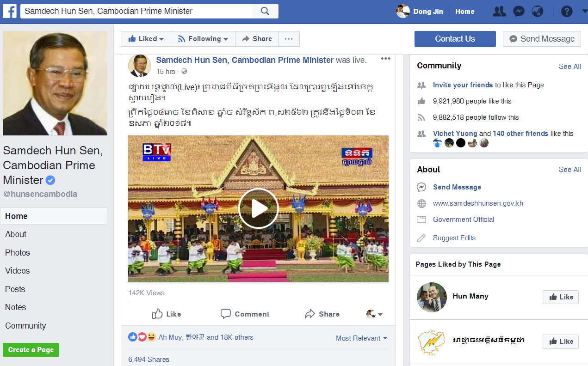Screen dimensions: 588x366
Task: Click the public audience globe icon on post
Action: 184,72
